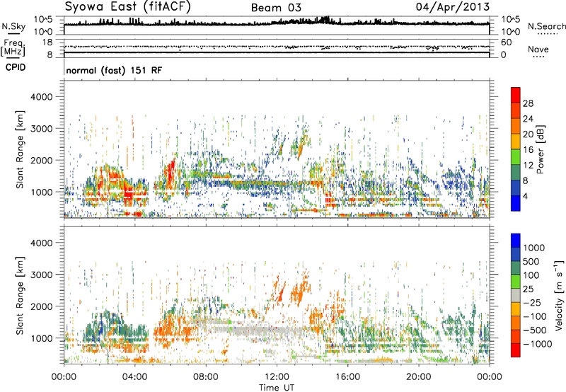Viewport: 566px width, 392px height.
Task: Click the red power echo near 06:00
Action: coord(170,173)
